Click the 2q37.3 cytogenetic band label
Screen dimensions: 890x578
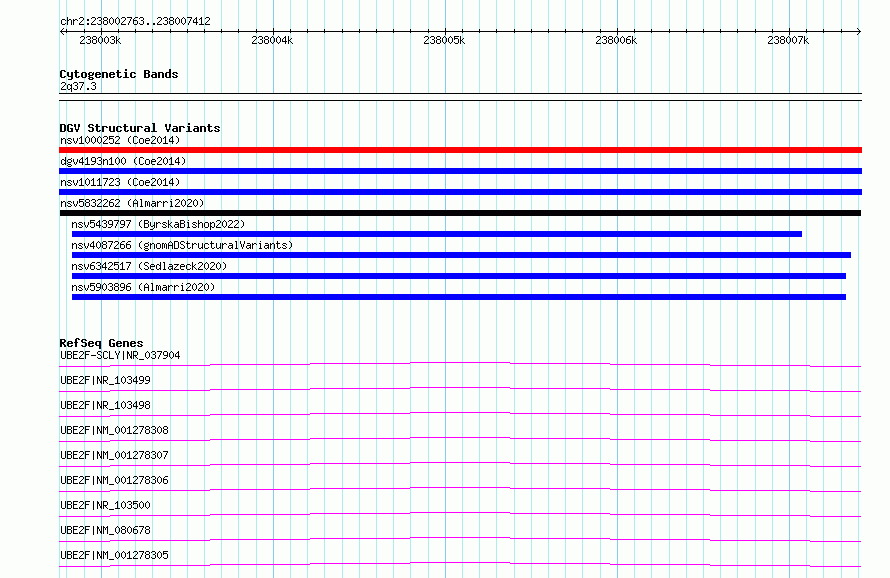click(78, 86)
